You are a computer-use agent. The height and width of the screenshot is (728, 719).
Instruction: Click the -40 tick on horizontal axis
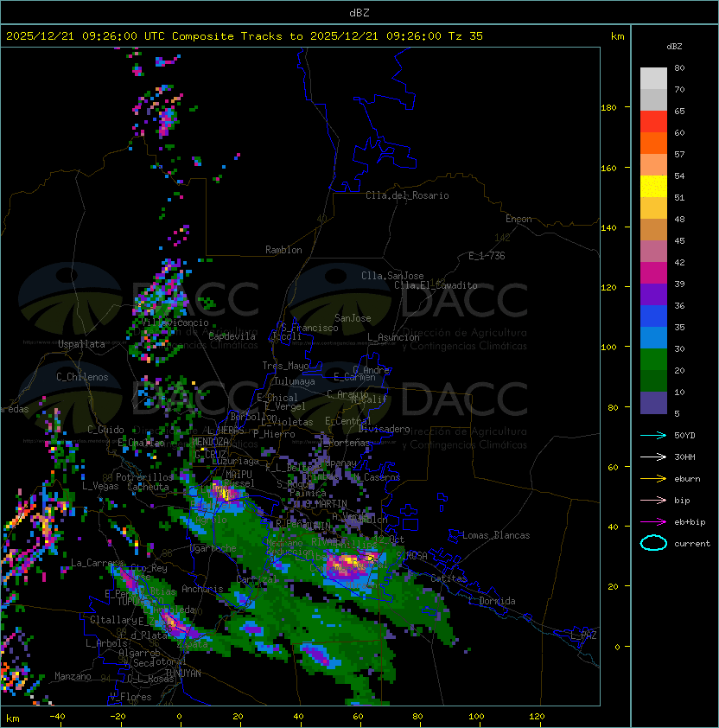pyautogui.click(x=57, y=717)
